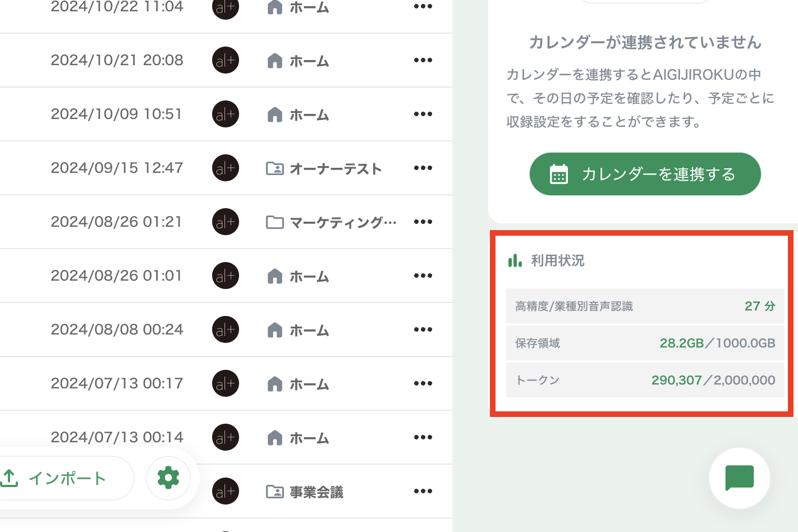The image size is (798, 532).
Task: Open the オーナーテスト folder link
Action: pyautogui.click(x=336, y=168)
